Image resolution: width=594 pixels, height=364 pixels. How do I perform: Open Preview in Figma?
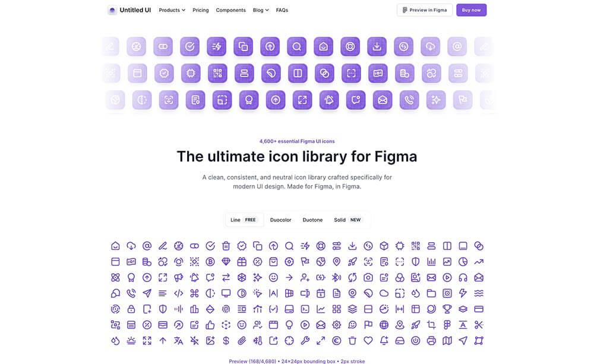(x=424, y=10)
